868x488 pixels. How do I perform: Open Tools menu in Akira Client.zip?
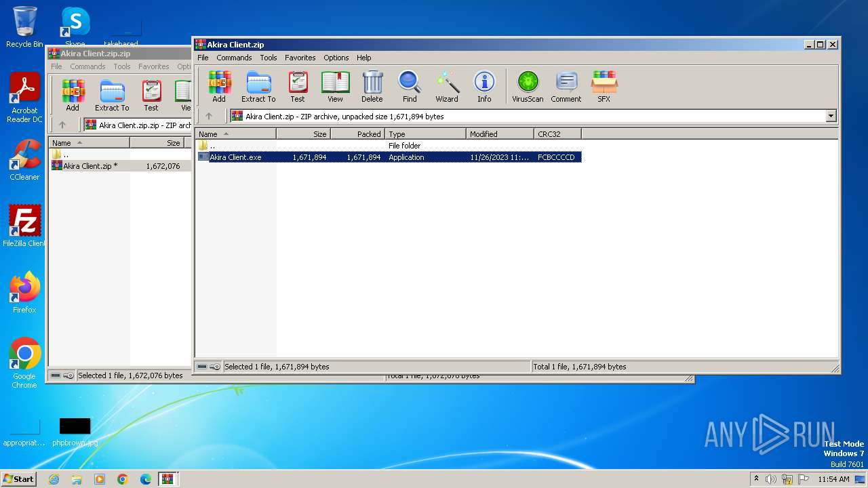tap(269, 58)
